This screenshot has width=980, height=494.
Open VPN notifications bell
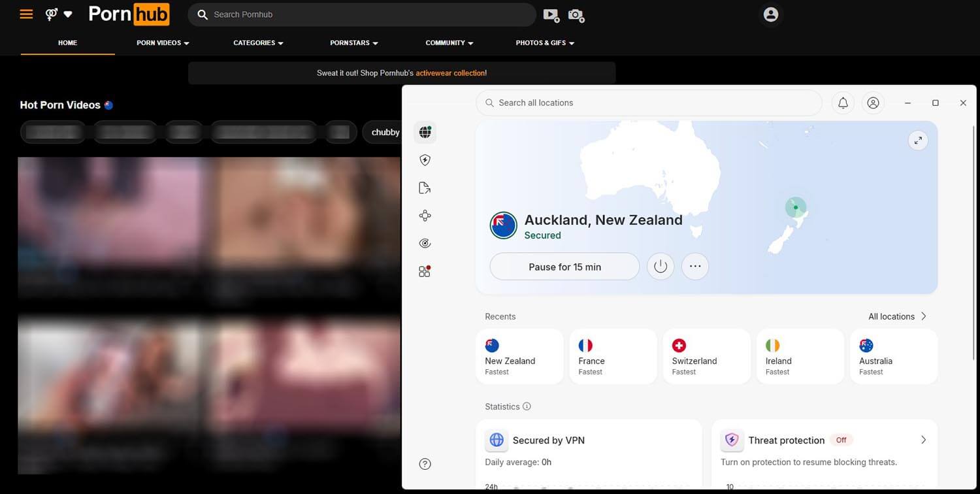843,103
